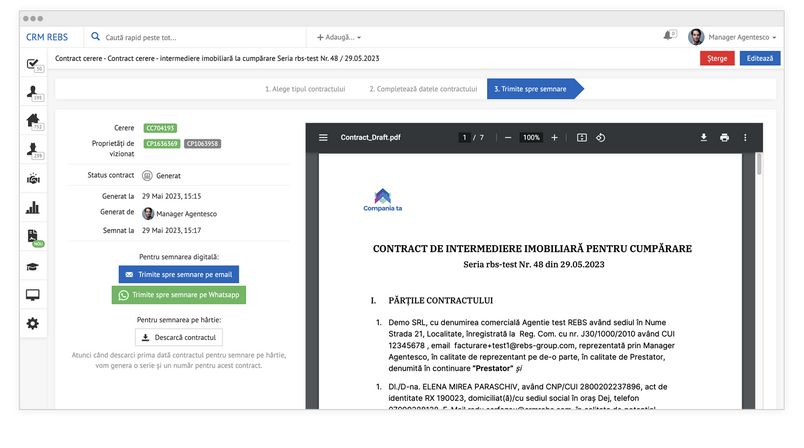The height and width of the screenshot is (448, 804).
Task: Open the settings gear in sidebar
Action: (x=33, y=323)
